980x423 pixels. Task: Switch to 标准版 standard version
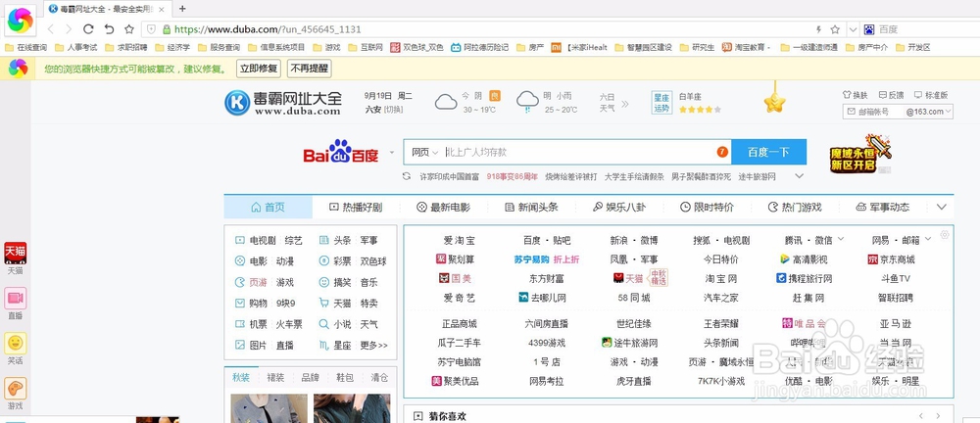(x=931, y=95)
